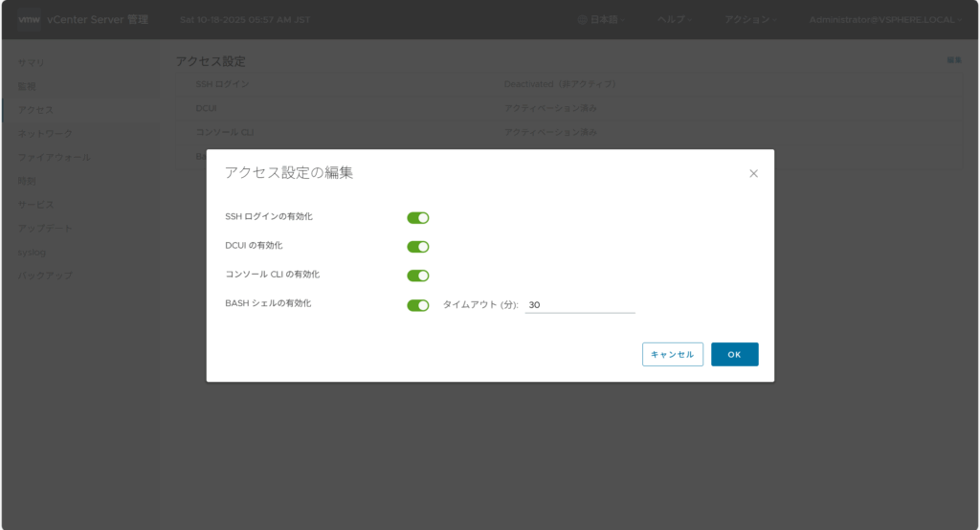Viewport: 980px width, 530px height.
Task: Toggle SSH ログインの有効化 switch
Action: point(417,218)
